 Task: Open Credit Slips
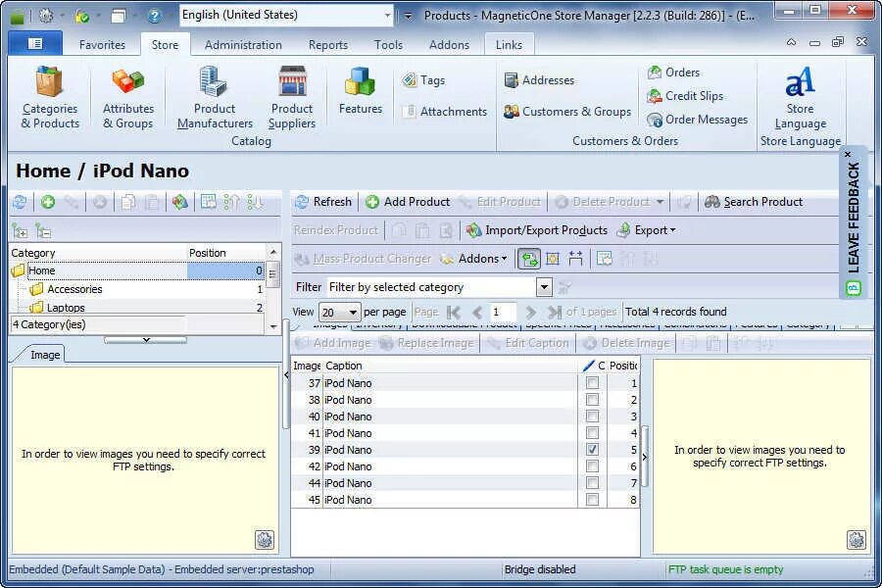point(685,96)
